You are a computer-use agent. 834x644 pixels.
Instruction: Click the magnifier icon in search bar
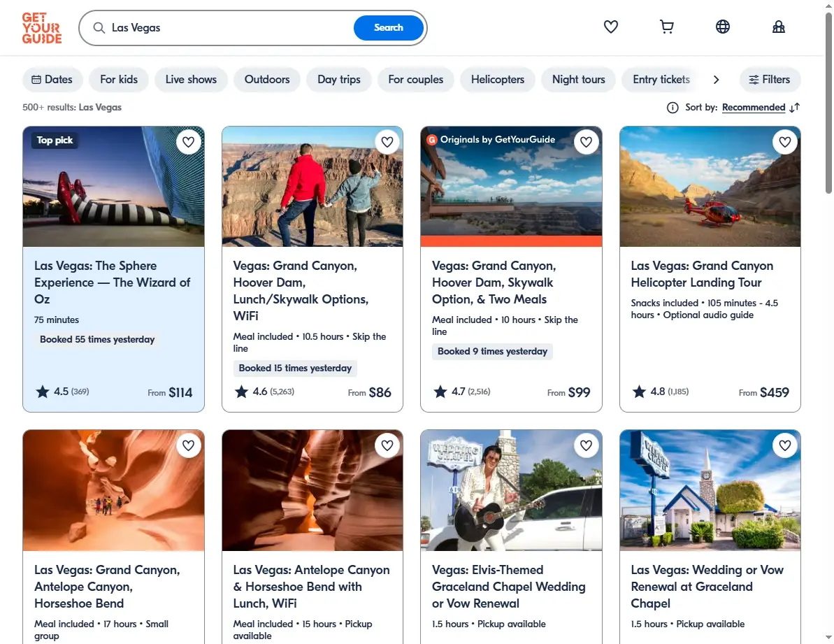point(99,28)
